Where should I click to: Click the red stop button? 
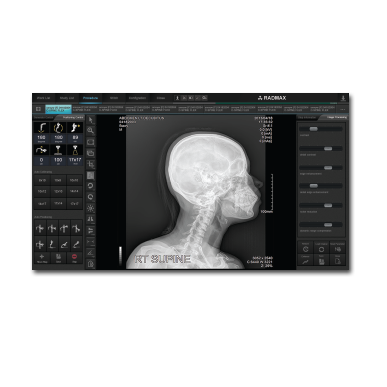pyautogui.click(x=75, y=257)
